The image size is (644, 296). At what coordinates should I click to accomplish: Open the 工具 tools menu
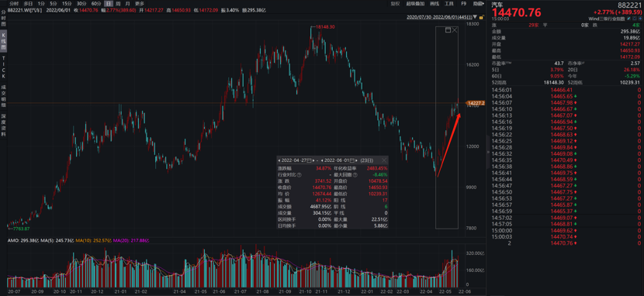click(x=449, y=3)
